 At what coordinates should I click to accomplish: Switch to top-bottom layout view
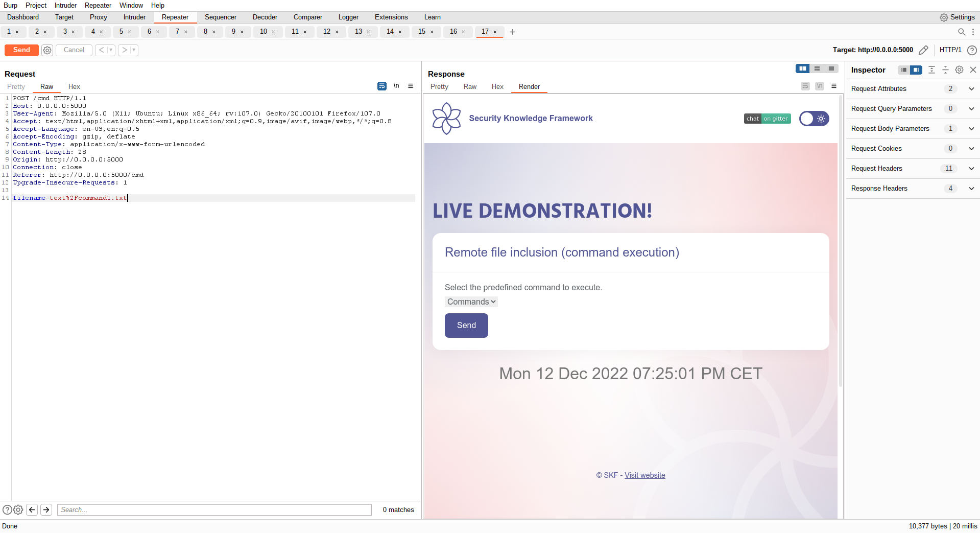817,68
